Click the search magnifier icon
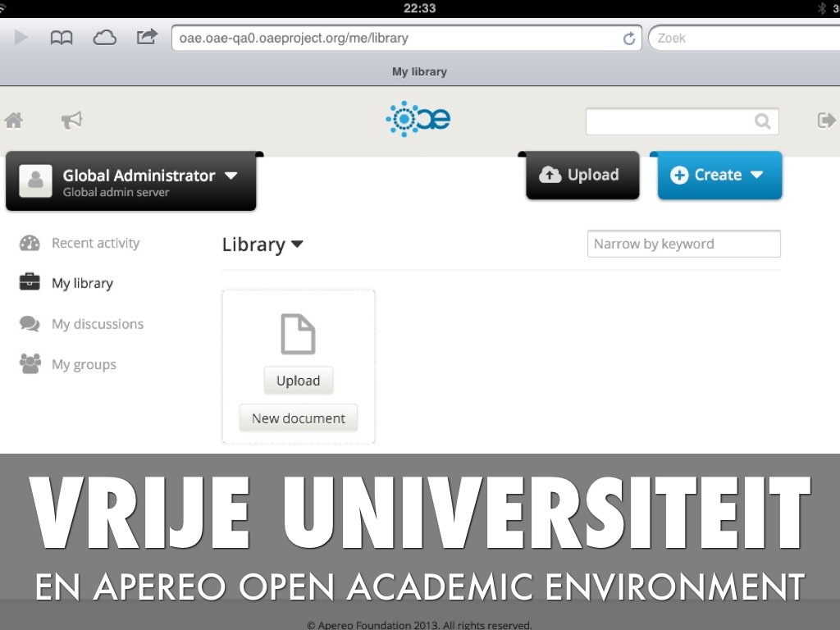Image resolution: width=840 pixels, height=630 pixels. coord(762,121)
